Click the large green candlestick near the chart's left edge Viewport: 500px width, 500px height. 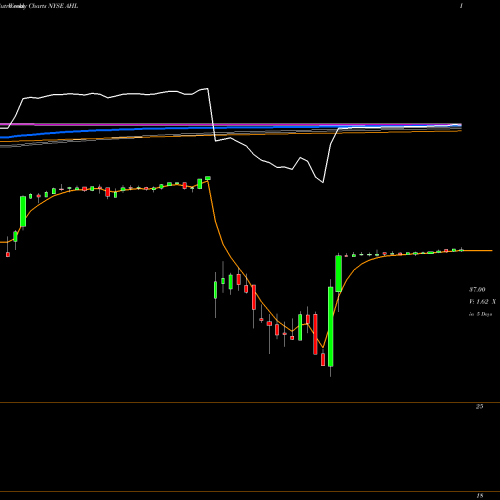[23, 211]
